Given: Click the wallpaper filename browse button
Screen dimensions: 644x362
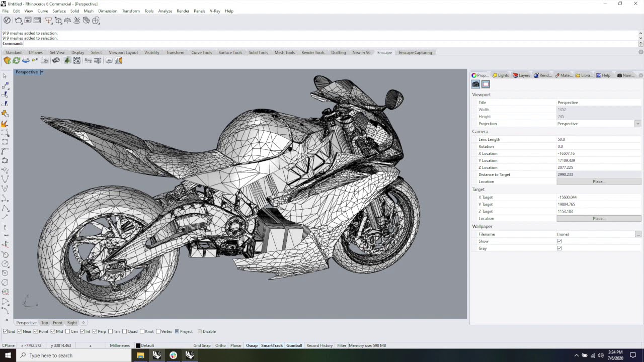Looking at the screenshot, I should 638,234.
